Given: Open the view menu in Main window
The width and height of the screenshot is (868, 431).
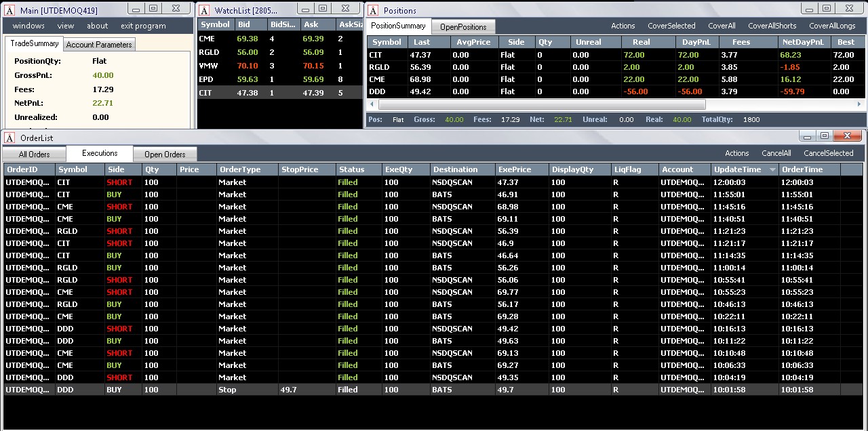Looking at the screenshot, I should click(66, 26).
